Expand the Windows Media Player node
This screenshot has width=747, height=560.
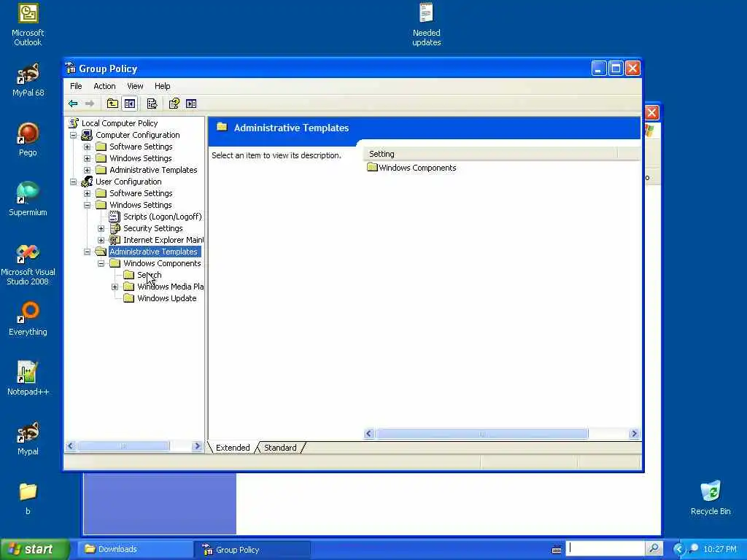[x=115, y=287]
